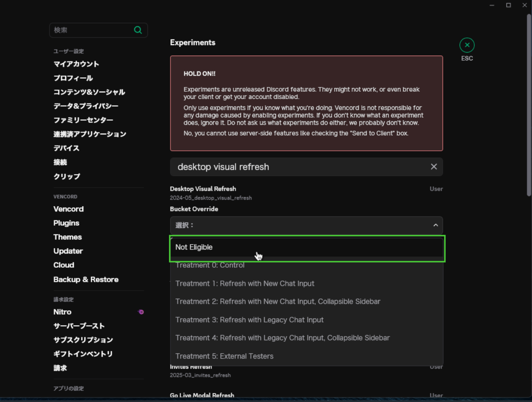Choose Treatment 2 with Collapsible Sidebar
Viewport: 532px width, 402px height.
[x=307, y=301]
